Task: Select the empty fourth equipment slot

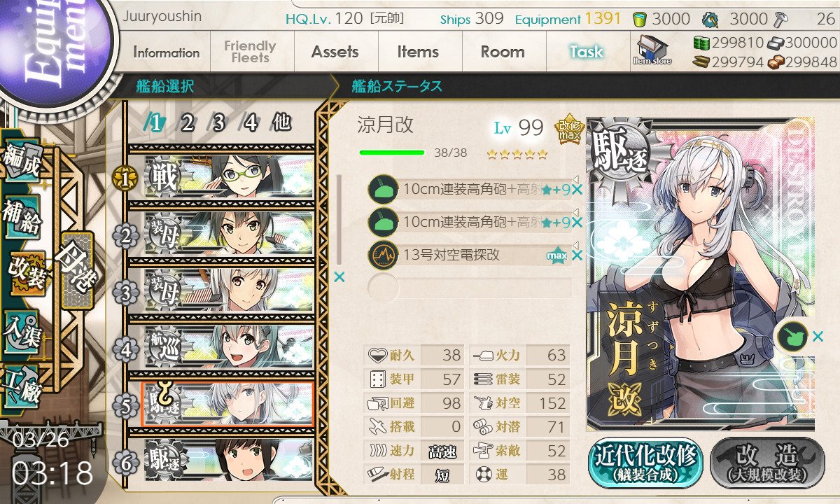Action: 470,287
